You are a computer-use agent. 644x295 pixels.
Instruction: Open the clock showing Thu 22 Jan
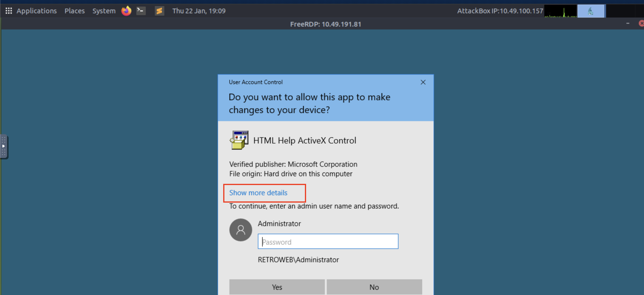[x=199, y=11]
